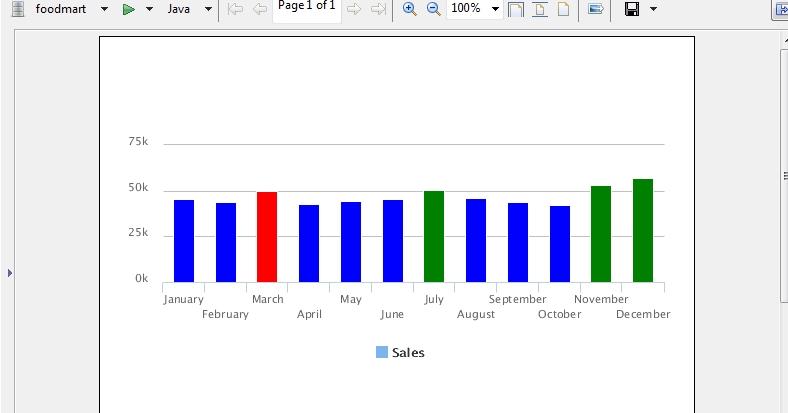Click the 75k axis value

click(138, 141)
